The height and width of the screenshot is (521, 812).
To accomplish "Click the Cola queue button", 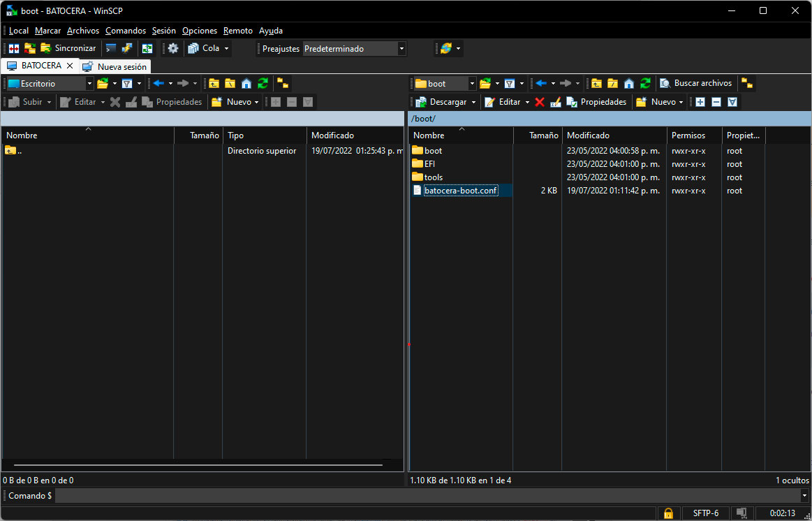I will pos(204,48).
